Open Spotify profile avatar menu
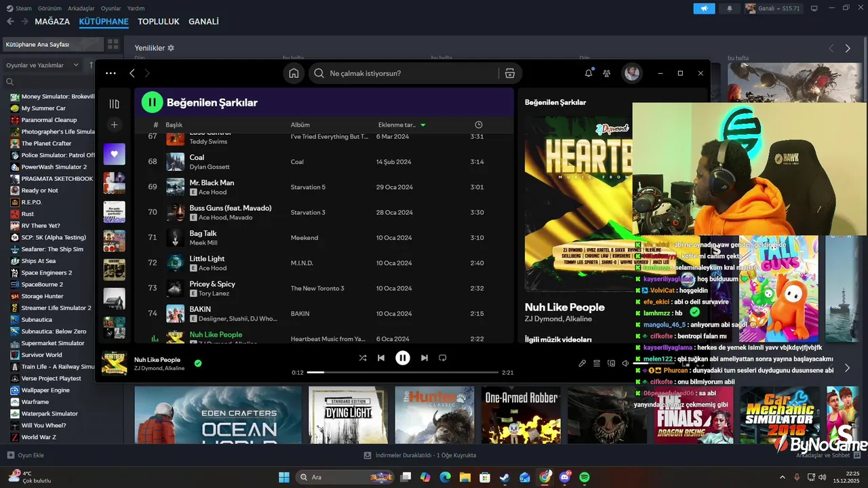Screen dimensions: 868x488 coord(632,73)
